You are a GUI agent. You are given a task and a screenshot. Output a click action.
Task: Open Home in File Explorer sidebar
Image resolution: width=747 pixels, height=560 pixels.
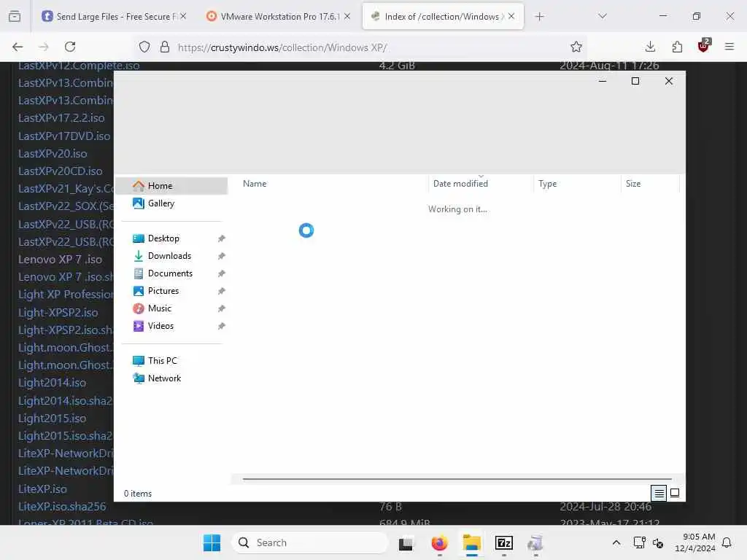(x=171, y=186)
